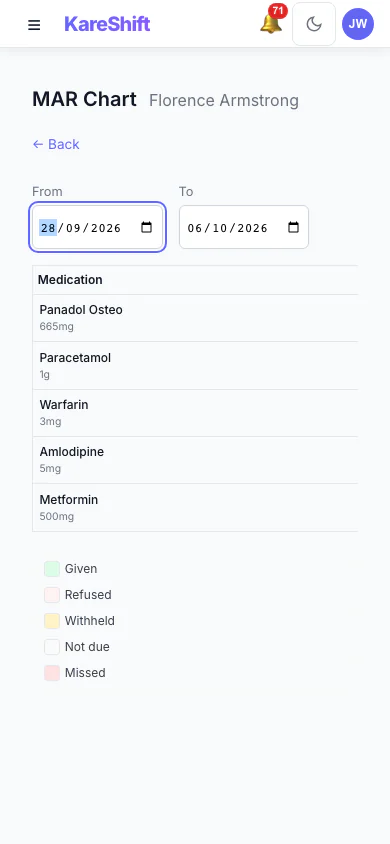Open the From date calendar picker
390x844 pixels.
(146, 228)
